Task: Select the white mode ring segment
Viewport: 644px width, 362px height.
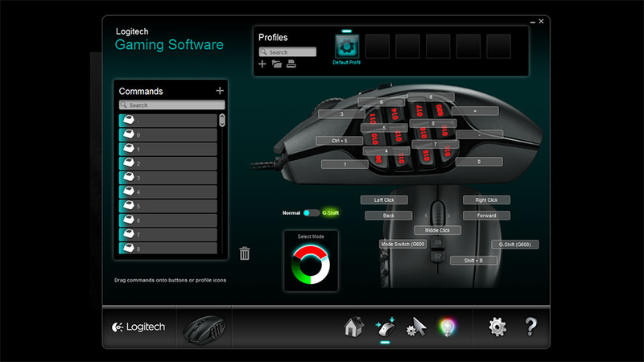Action: coord(322,272)
